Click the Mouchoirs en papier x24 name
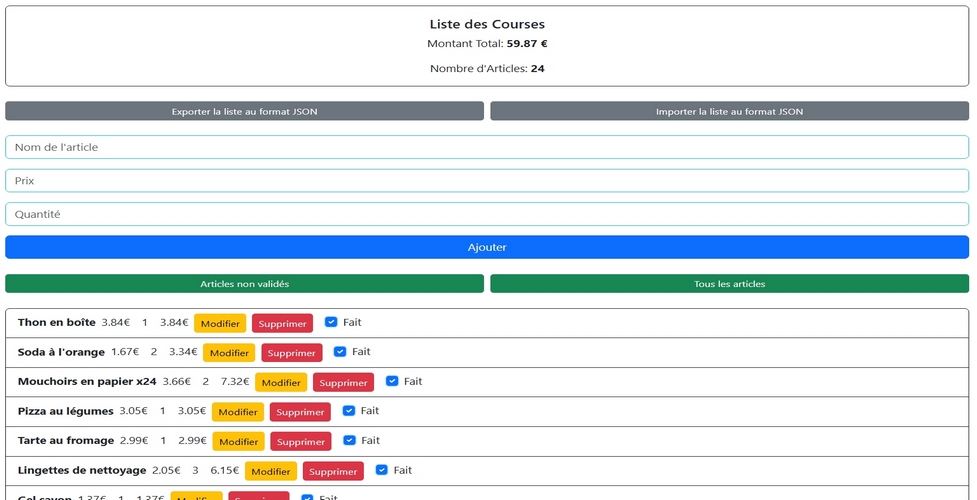Viewport: 977px width, 500px height. 87,382
